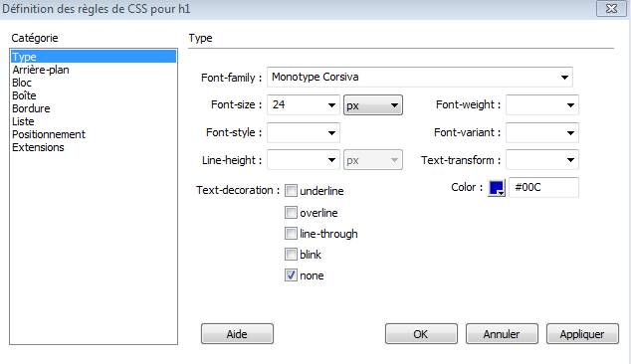This screenshot has width=631, height=364.
Task: Enable the underline checkbox
Action: (x=291, y=191)
